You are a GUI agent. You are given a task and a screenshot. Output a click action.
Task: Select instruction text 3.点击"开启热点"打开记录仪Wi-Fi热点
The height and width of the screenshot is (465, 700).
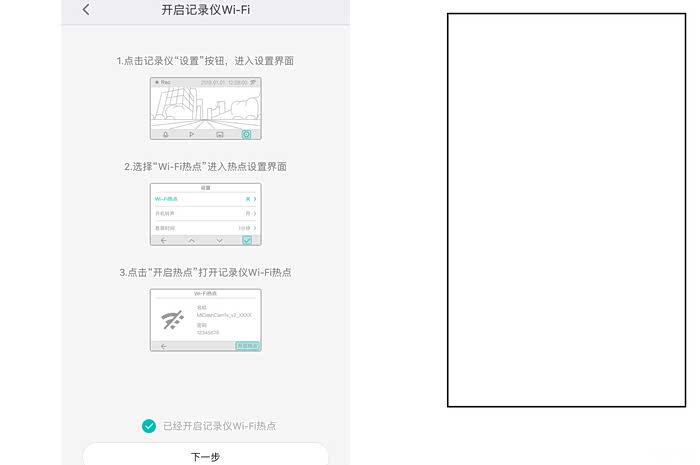[x=205, y=272]
